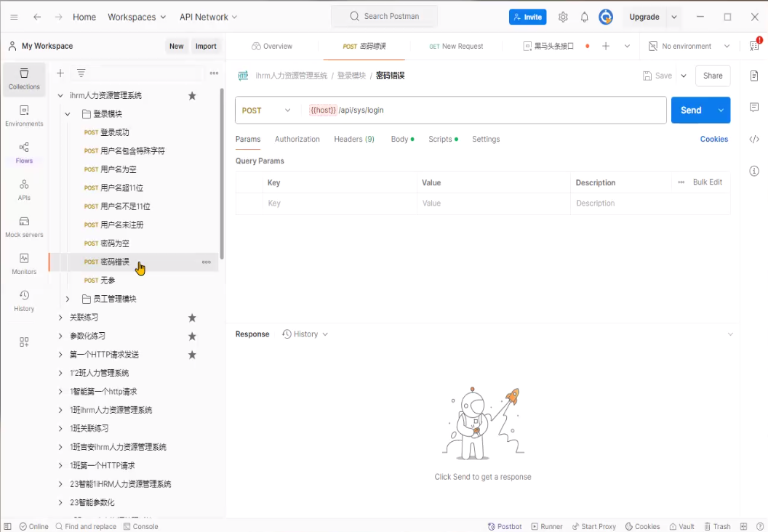Go back with the left arrow
The image size is (768, 532).
pos(37,17)
